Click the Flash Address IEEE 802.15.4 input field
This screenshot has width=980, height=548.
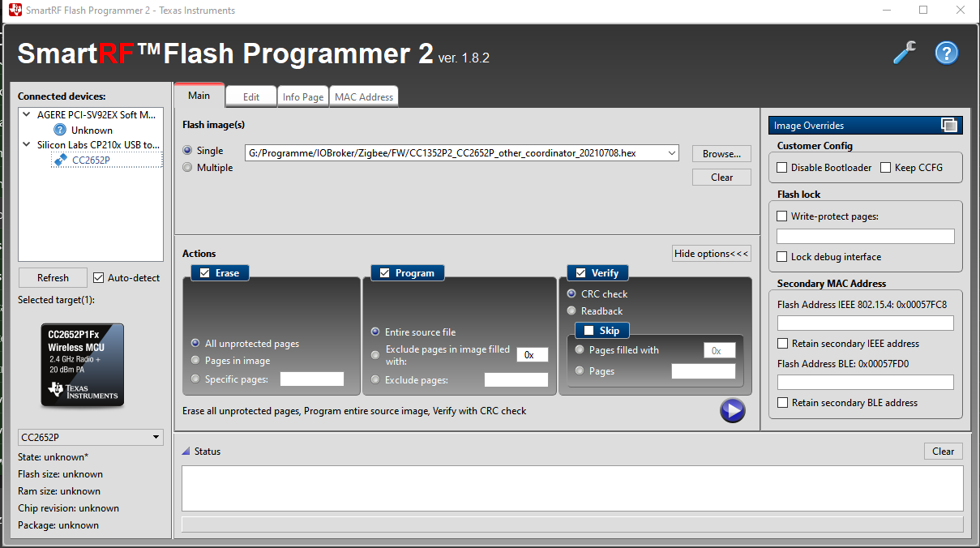[866, 323]
